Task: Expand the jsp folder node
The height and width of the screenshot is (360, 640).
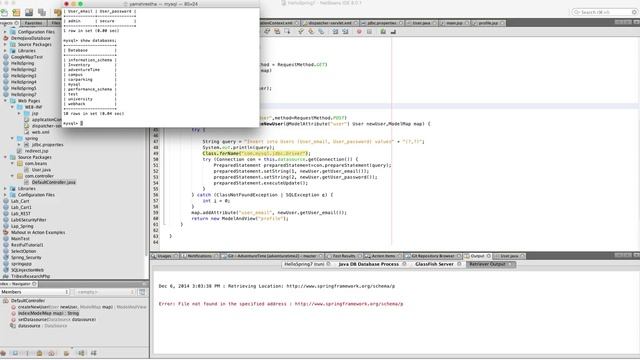Action: click(19, 113)
